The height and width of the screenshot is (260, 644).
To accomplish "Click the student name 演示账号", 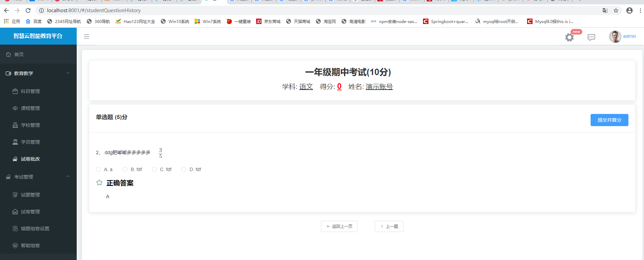I will pyautogui.click(x=379, y=87).
